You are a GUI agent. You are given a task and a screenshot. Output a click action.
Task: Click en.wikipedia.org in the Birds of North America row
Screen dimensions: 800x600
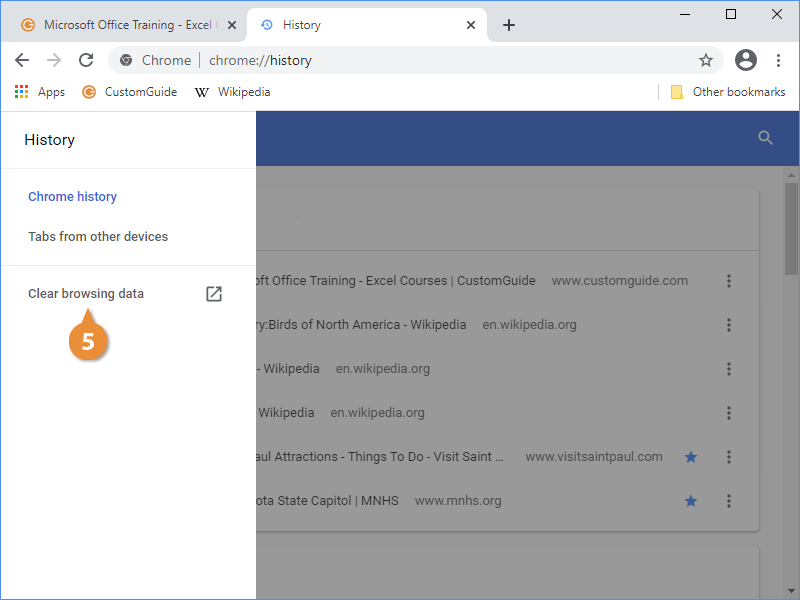(x=530, y=324)
